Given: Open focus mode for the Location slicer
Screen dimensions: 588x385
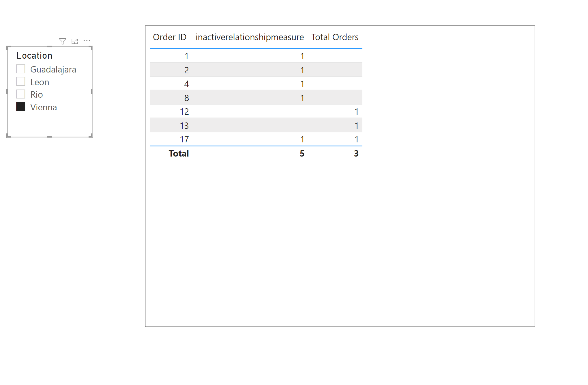Looking at the screenshot, I should tap(75, 41).
